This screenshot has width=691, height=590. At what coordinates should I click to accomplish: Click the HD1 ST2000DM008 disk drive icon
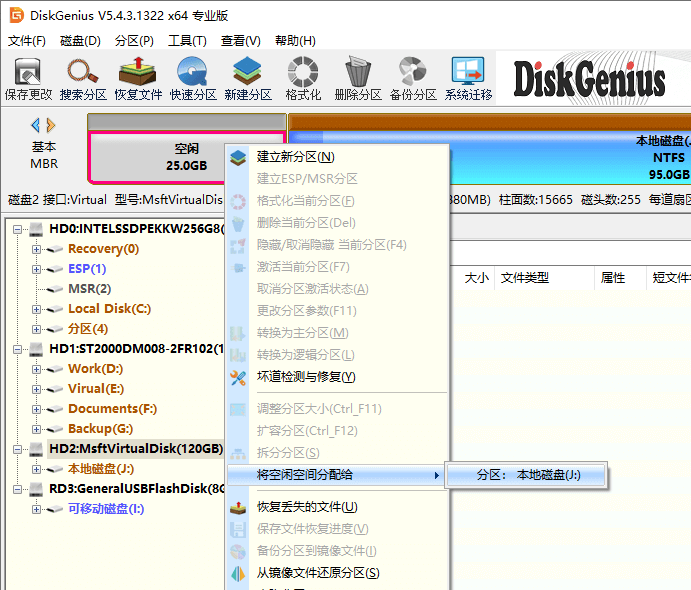point(36,349)
